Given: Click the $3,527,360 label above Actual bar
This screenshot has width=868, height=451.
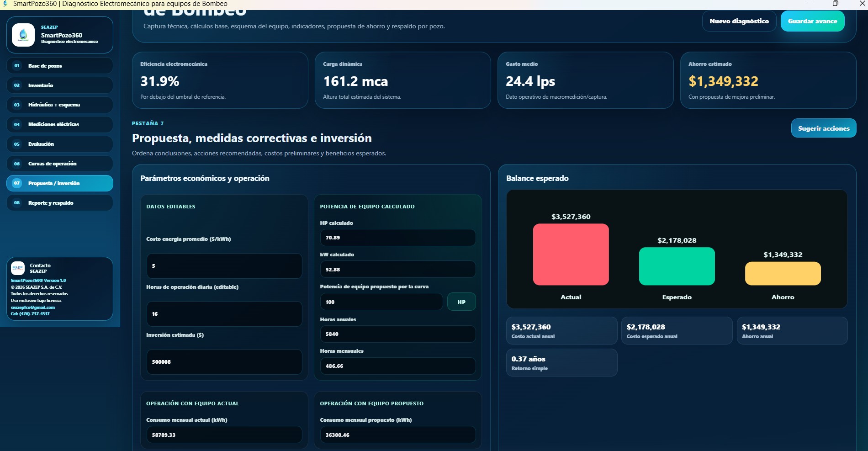Looking at the screenshot, I should click(x=571, y=217).
